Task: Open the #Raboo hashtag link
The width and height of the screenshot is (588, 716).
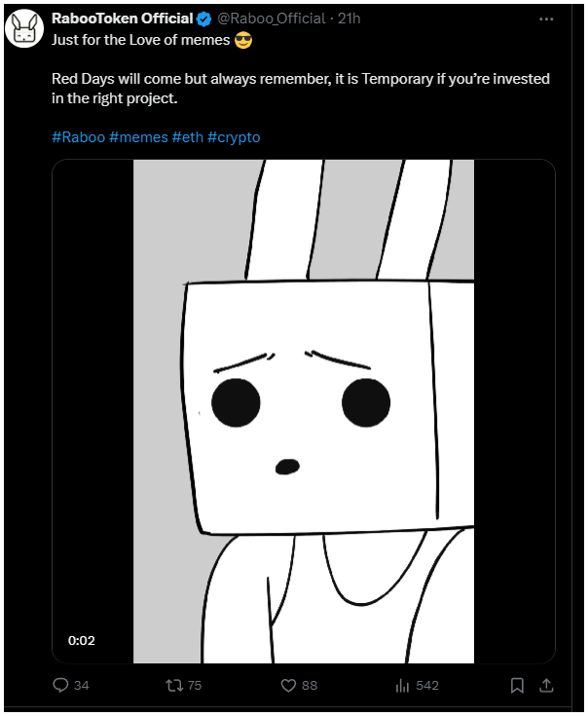Action: click(x=79, y=137)
